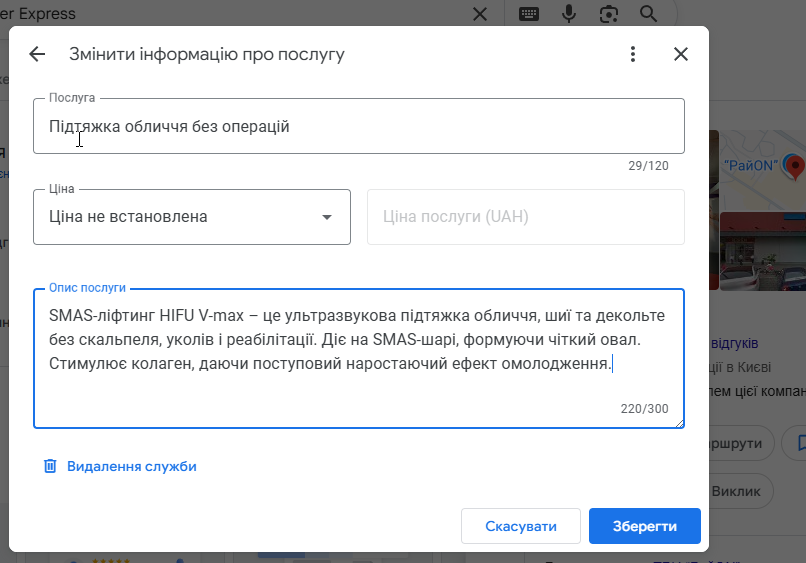Start voice search with the microphone icon
This screenshot has height=563, width=806.
click(569, 14)
